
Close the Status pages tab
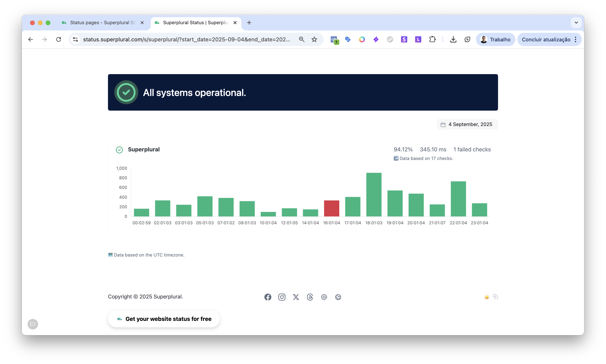click(x=142, y=23)
